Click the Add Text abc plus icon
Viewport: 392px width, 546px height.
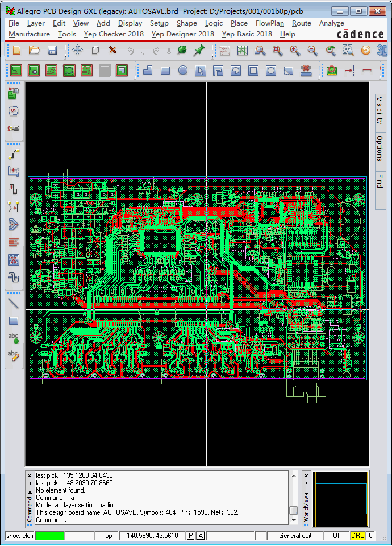[x=14, y=338]
